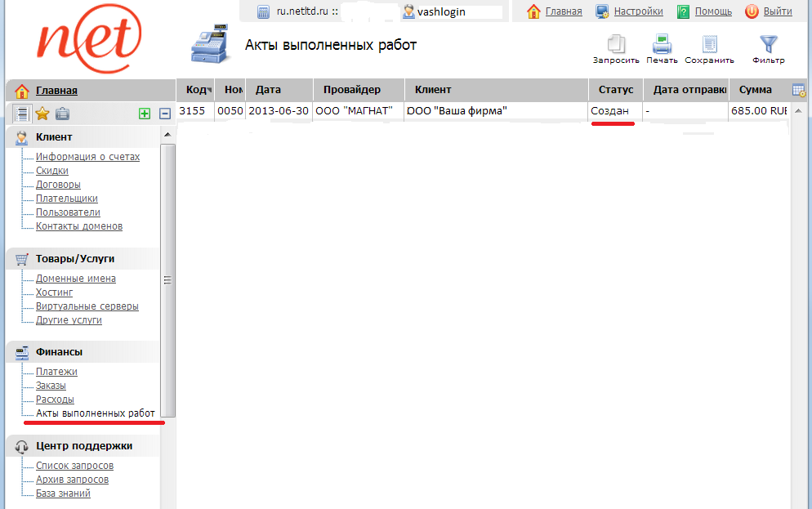Click the red Выйти power icon

752,11
